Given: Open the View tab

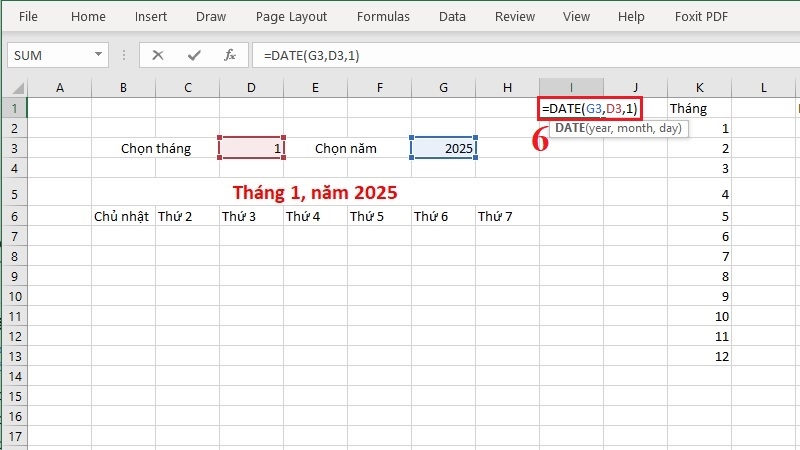Looking at the screenshot, I should click(x=577, y=16).
